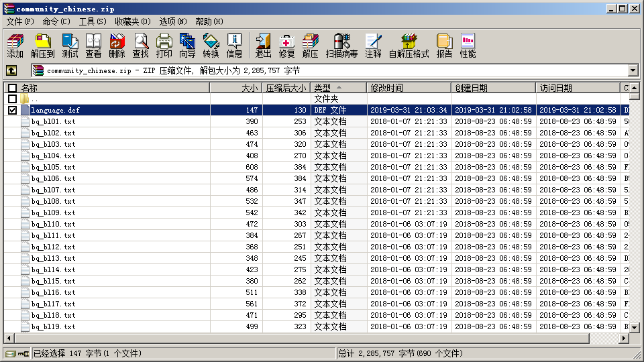Image resolution: width=644 pixels, height=362 pixels.
Task: Select the file bq_bl16.txt
Action: tap(54, 293)
